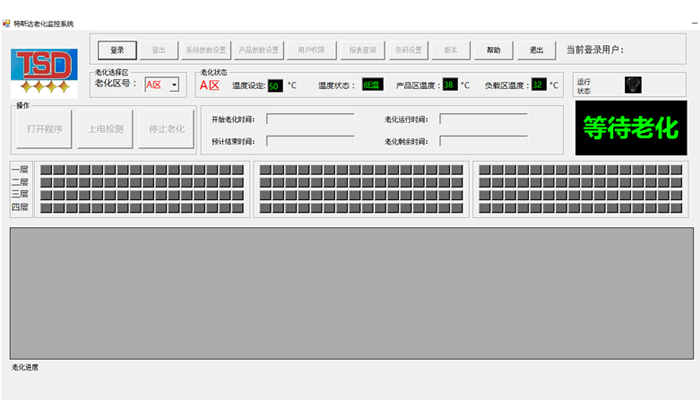
Task: Open 帮助 help
Action: click(493, 50)
